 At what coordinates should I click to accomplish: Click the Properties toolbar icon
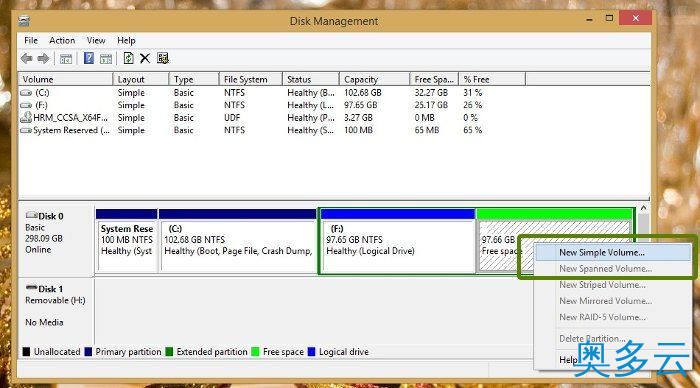pos(163,58)
